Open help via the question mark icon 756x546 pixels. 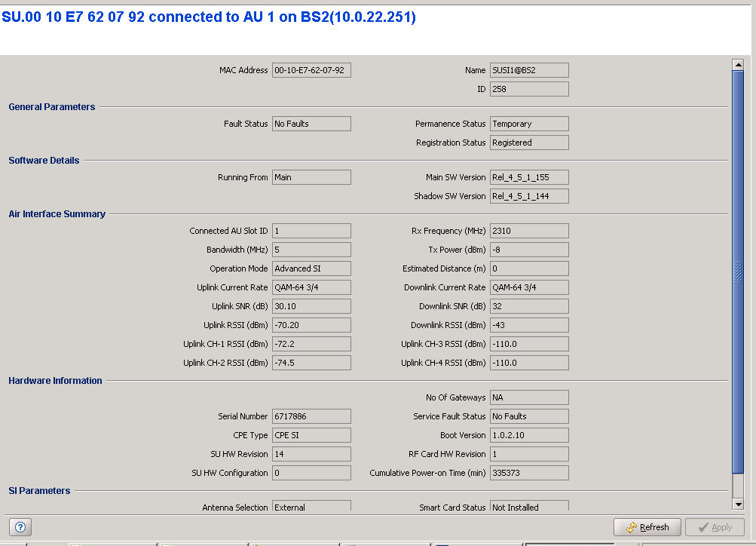pyautogui.click(x=20, y=527)
